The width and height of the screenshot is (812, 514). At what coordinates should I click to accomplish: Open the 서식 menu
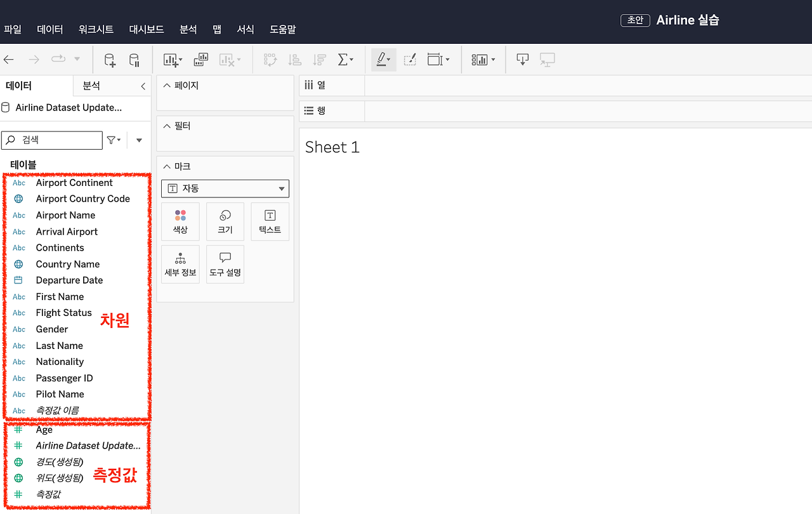click(246, 29)
